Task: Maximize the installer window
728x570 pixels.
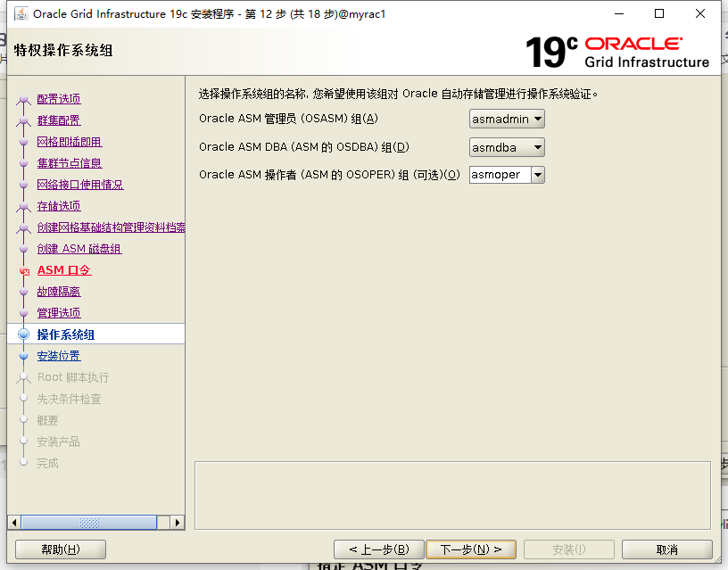Action: click(659, 14)
